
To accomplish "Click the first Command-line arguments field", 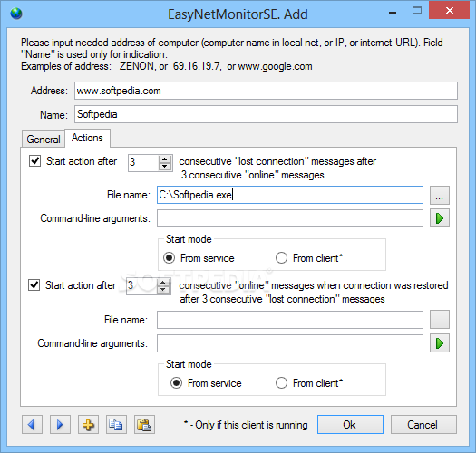I will tap(290, 218).
